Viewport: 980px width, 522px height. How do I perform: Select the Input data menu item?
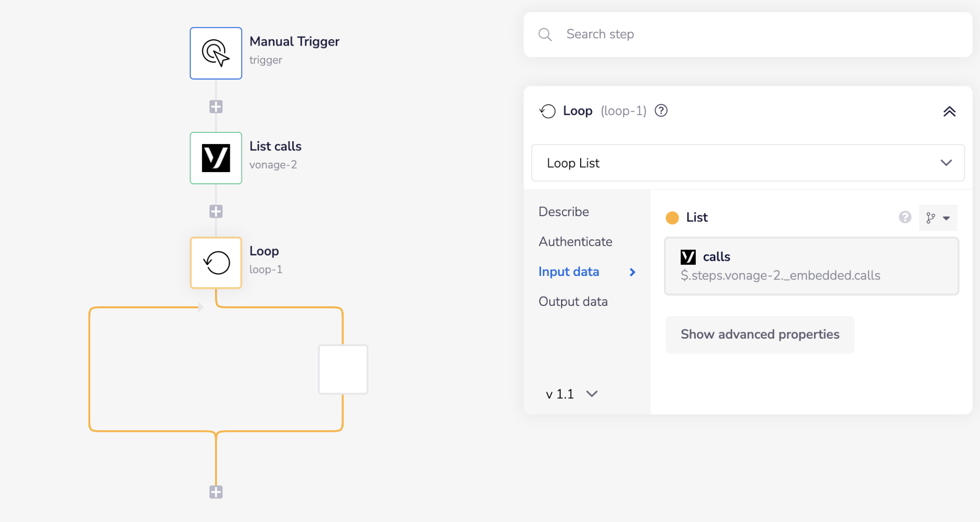568,272
